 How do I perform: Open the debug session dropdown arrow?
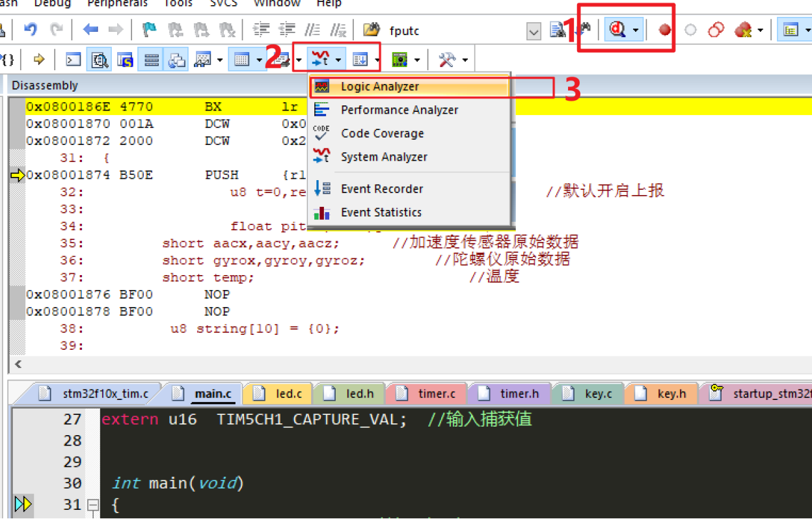[636, 30]
